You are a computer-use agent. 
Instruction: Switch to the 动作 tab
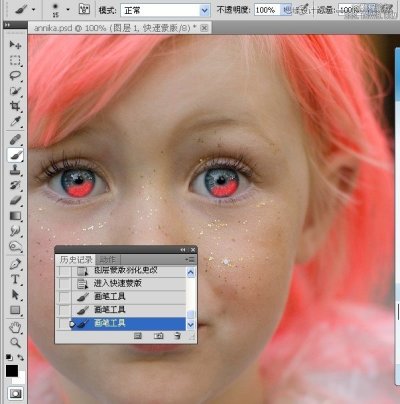[x=107, y=260]
